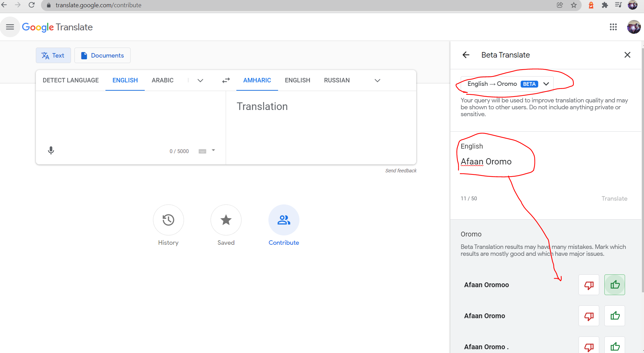Select Russian as the target language
Screen dimensions: 644x353
point(337,80)
